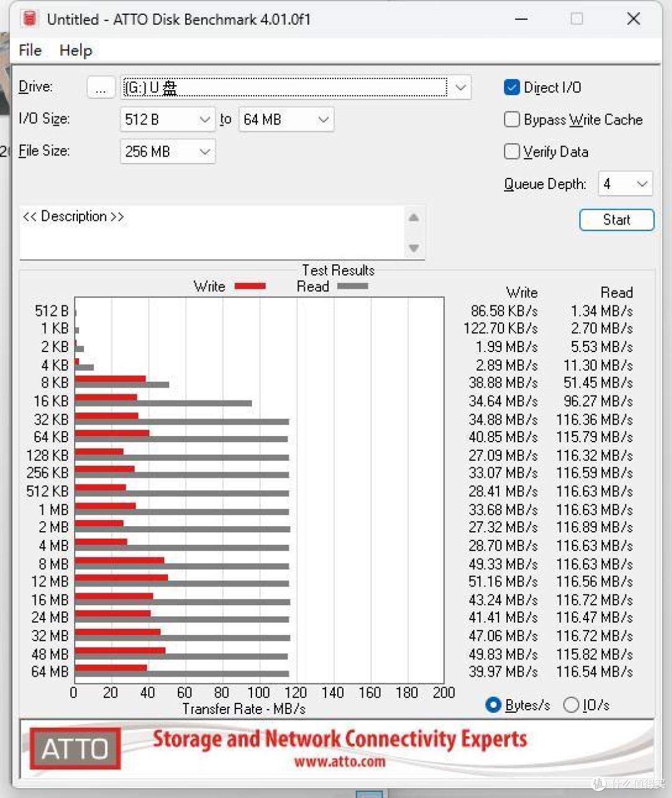Click the Test Results heading
Screen dimensions: 672x798
(x=338, y=271)
